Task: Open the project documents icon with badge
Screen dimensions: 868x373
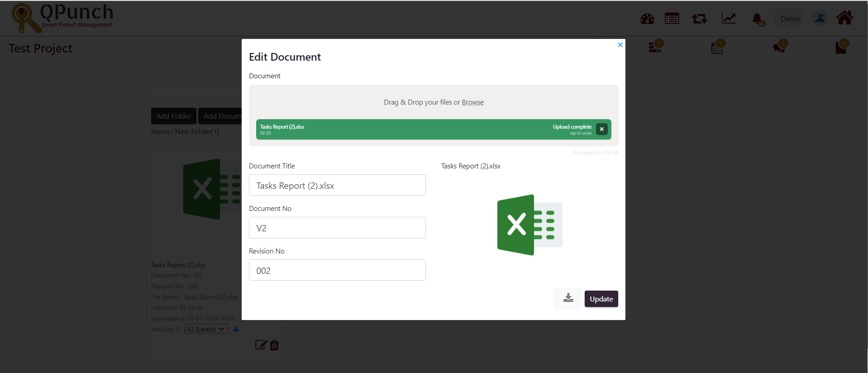Action: pyautogui.click(x=842, y=47)
